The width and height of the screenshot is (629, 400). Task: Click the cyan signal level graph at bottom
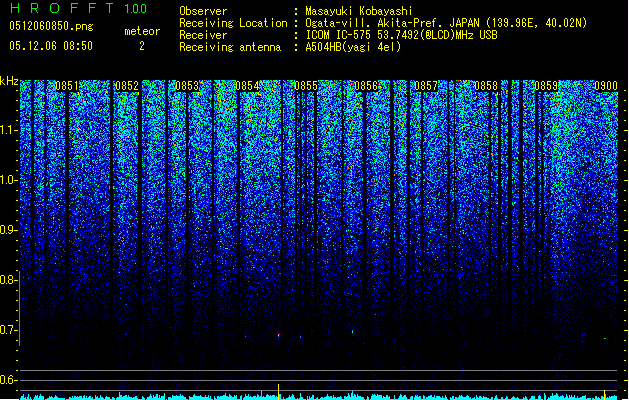(319, 396)
